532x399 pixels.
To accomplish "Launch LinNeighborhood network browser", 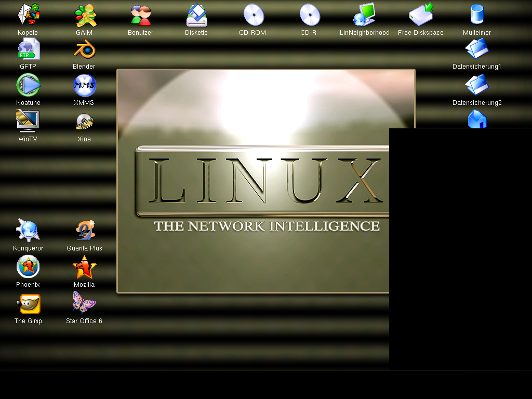I will tap(365, 15).
